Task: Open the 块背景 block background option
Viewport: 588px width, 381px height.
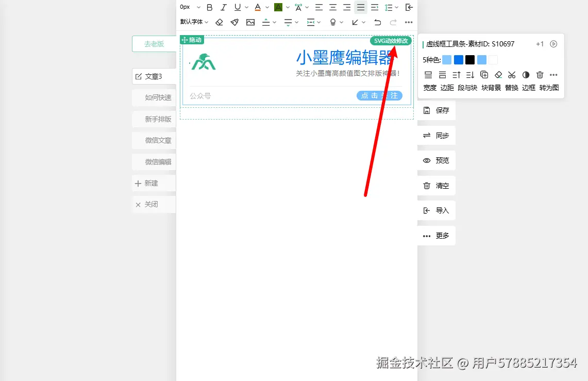Action: pyautogui.click(x=491, y=87)
